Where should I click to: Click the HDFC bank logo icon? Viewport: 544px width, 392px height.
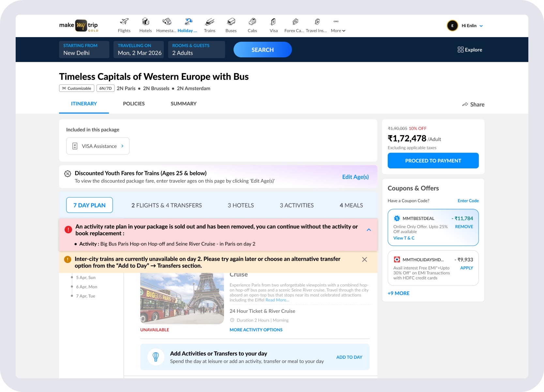397,259
